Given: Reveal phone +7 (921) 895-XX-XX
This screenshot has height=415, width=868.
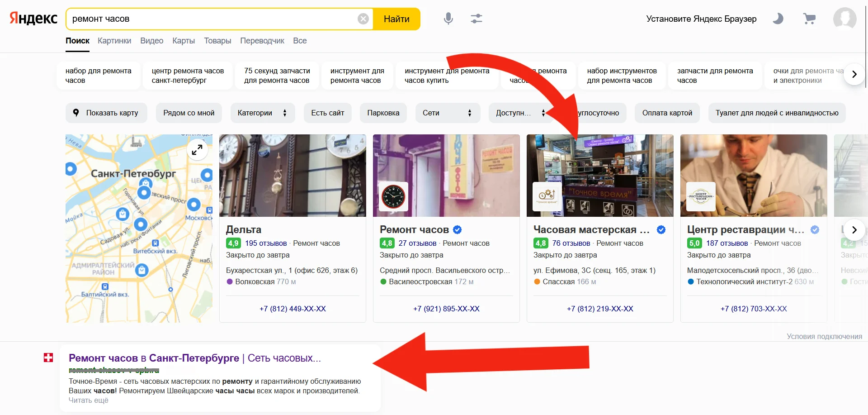Looking at the screenshot, I should 446,309.
